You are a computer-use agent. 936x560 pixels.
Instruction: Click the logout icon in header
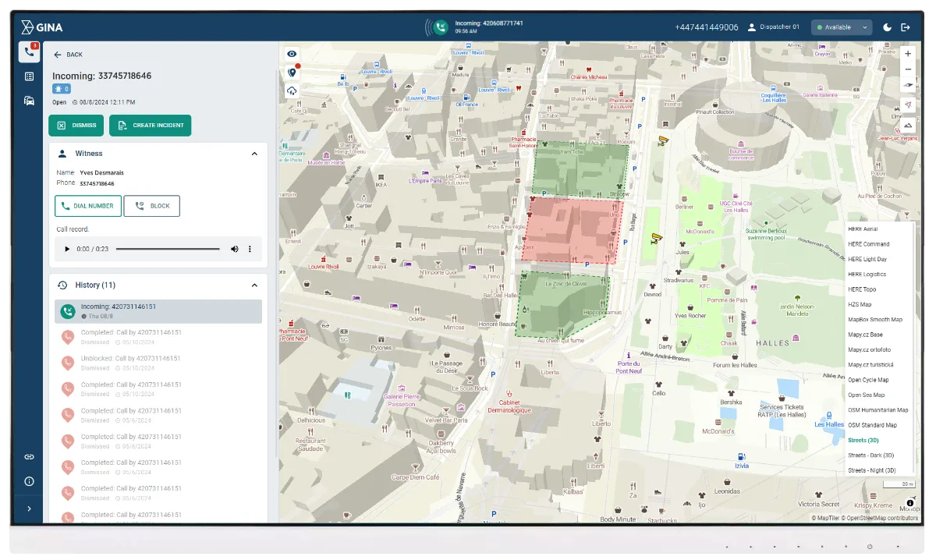(x=906, y=27)
